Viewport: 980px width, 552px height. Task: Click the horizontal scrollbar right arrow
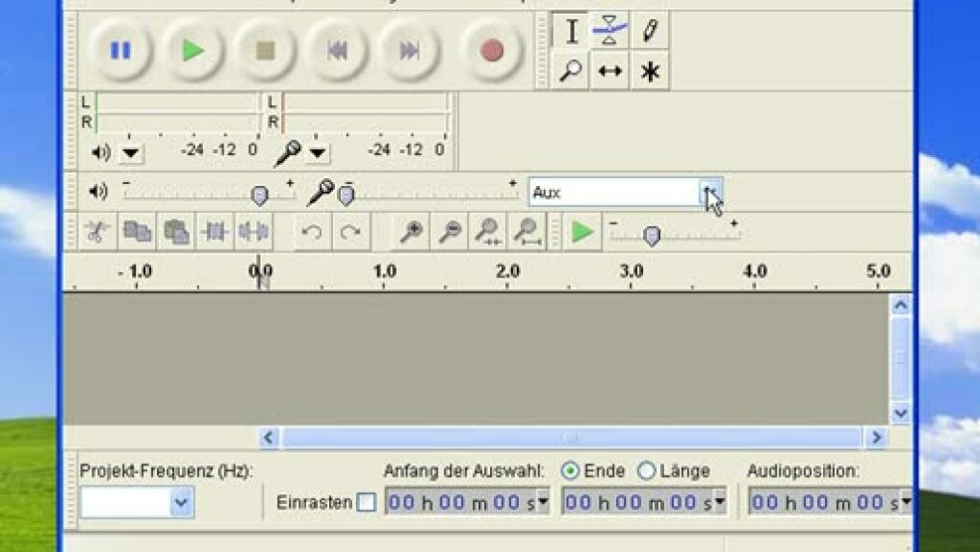[x=875, y=438]
